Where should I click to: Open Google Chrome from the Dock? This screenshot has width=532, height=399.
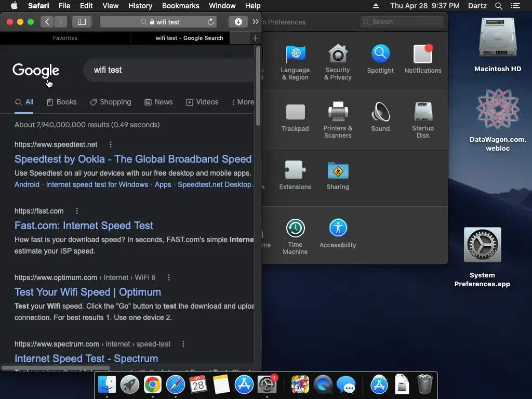coord(152,385)
